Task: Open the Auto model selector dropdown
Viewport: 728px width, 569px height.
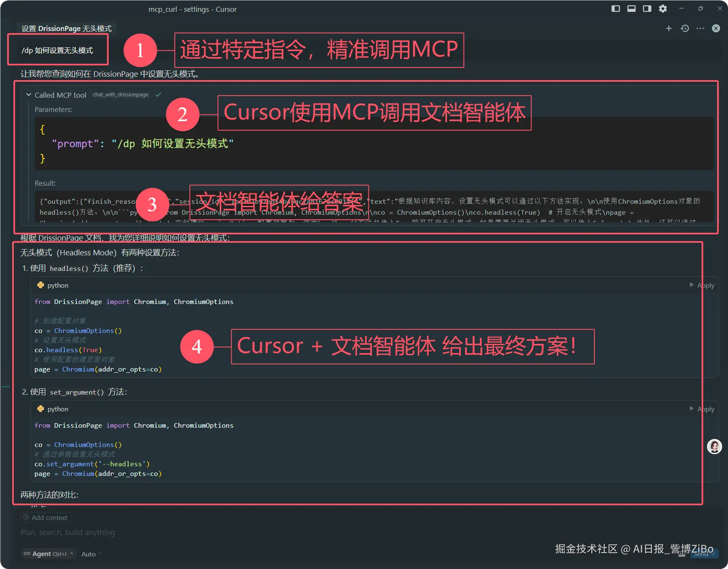Action: pos(90,553)
